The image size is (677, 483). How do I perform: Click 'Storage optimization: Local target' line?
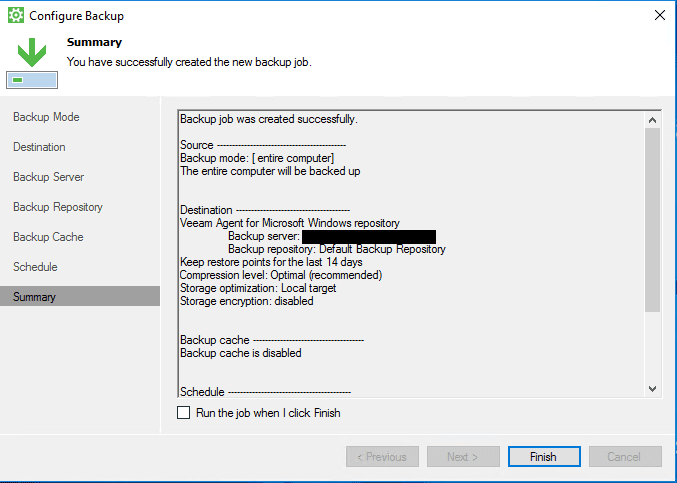tap(258, 288)
